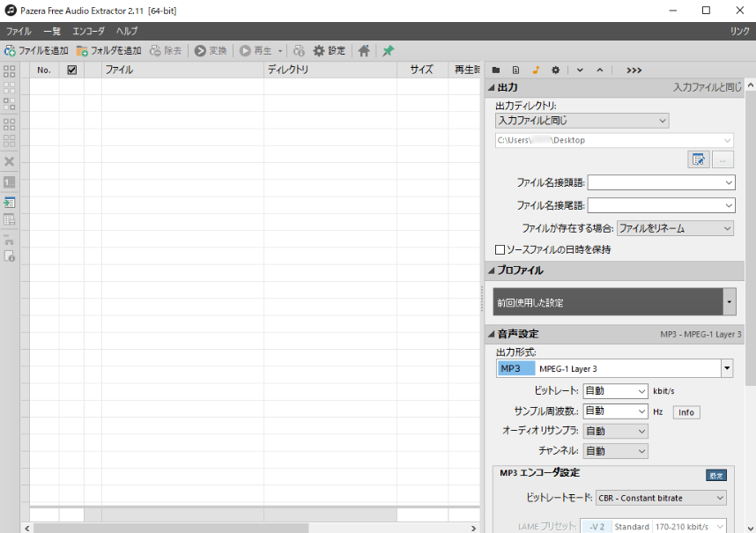Toggle the select-all checkbox in the list header
The image size is (756, 533).
[71, 69]
